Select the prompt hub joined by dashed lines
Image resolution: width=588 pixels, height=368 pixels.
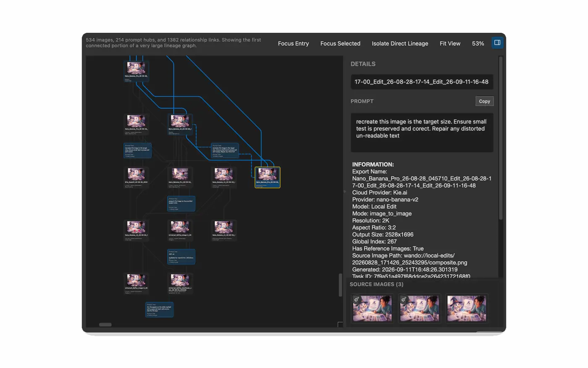[x=225, y=151]
